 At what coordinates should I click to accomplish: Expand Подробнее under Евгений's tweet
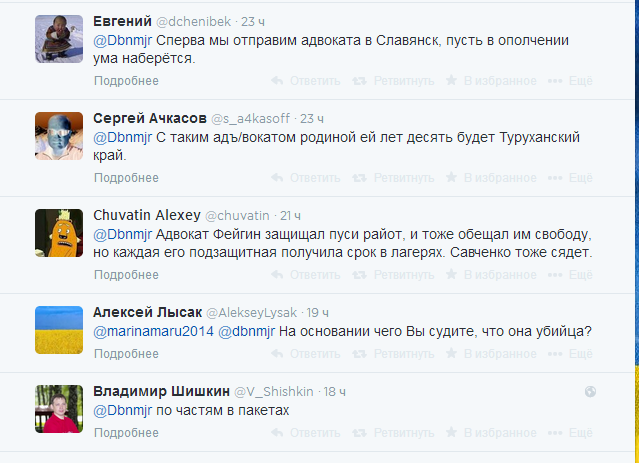click(126, 81)
